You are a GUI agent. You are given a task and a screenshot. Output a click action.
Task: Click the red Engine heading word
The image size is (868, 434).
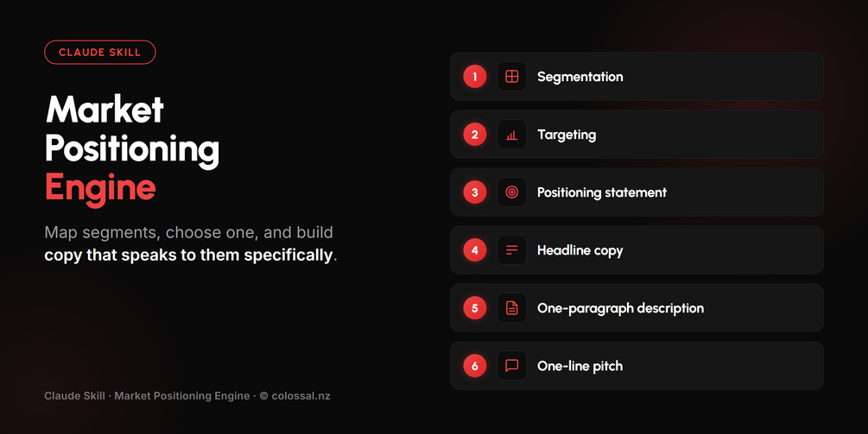pyautogui.click(x=100, y=188)
